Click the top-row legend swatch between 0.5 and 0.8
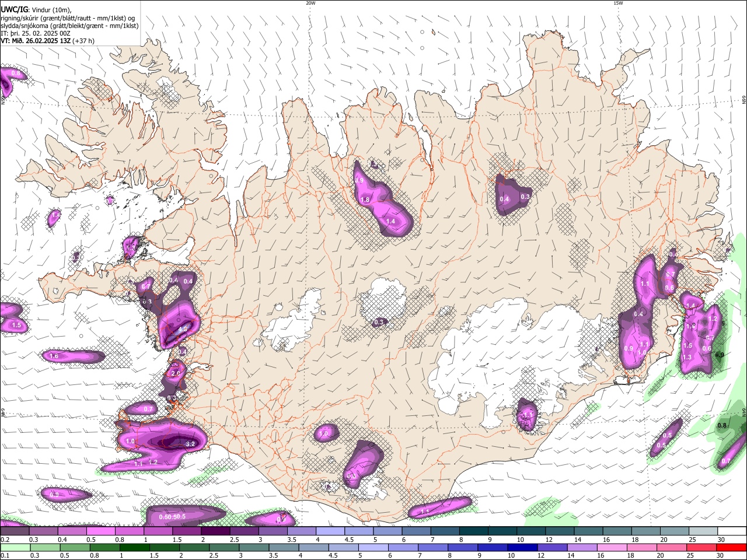This screenshot has width=747, height=560. point(100,531)
